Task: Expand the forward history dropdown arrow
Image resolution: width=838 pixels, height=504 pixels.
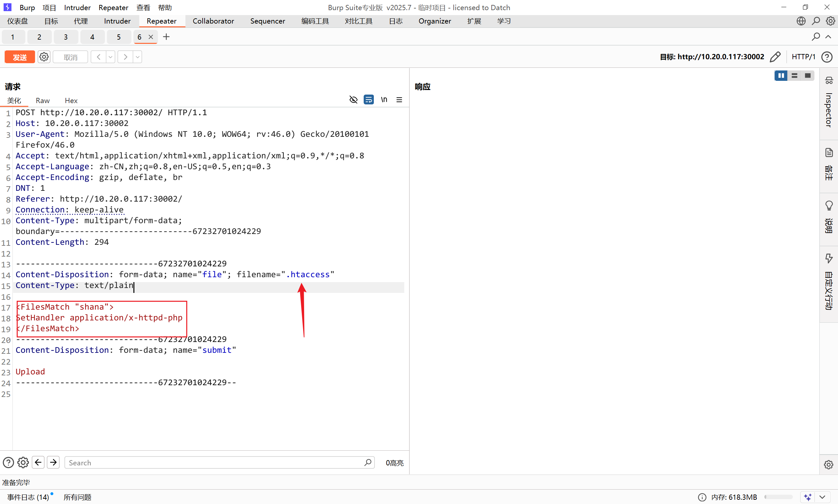Action: 137,57
